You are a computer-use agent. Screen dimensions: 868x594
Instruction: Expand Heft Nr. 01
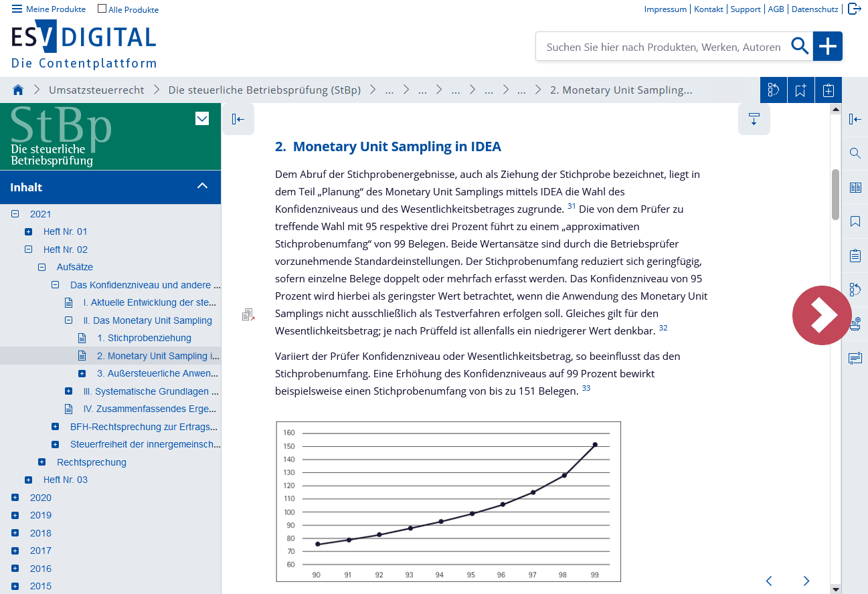coord(29,231)
